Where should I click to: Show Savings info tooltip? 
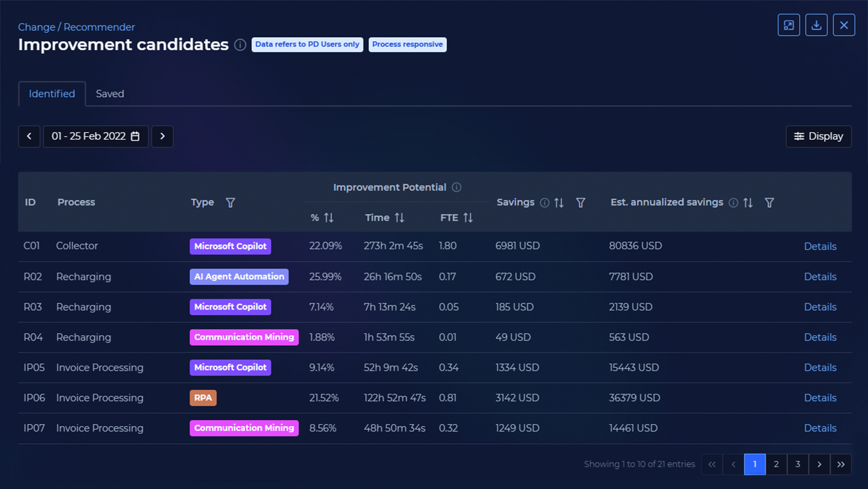544,203
